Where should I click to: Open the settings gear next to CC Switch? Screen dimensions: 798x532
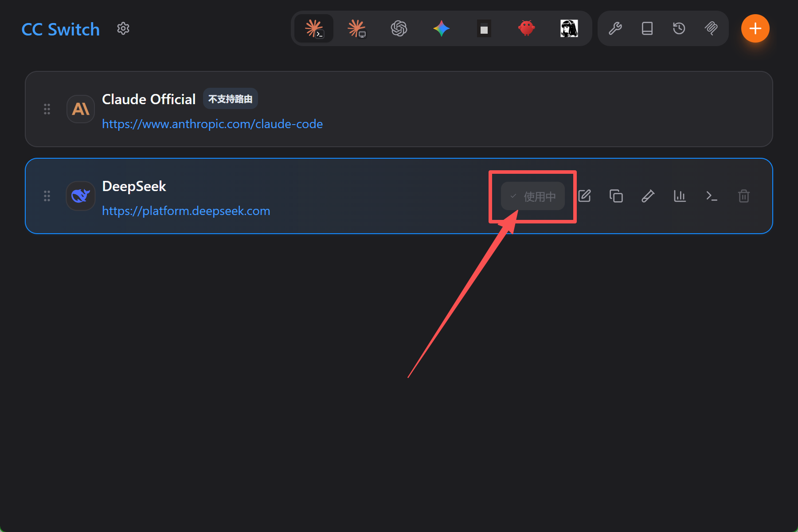123,29
